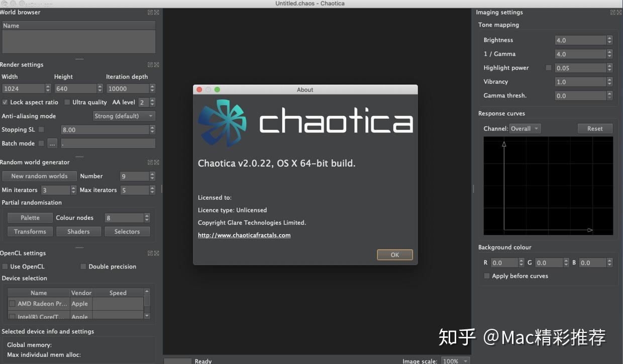623x364 pixels.
Task: Enable Ultra quality rendering
Action: click(67, 102)
